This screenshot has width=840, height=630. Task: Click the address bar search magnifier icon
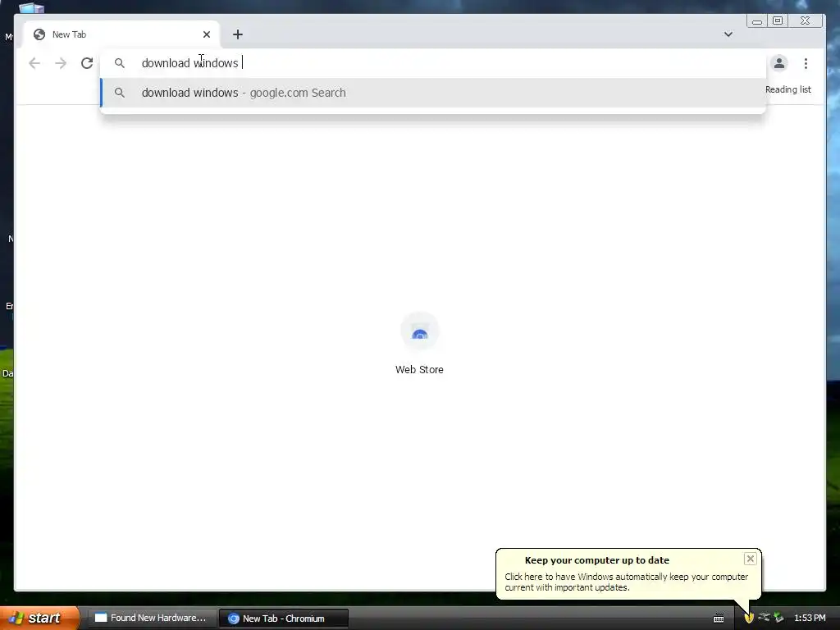point(120,63)
